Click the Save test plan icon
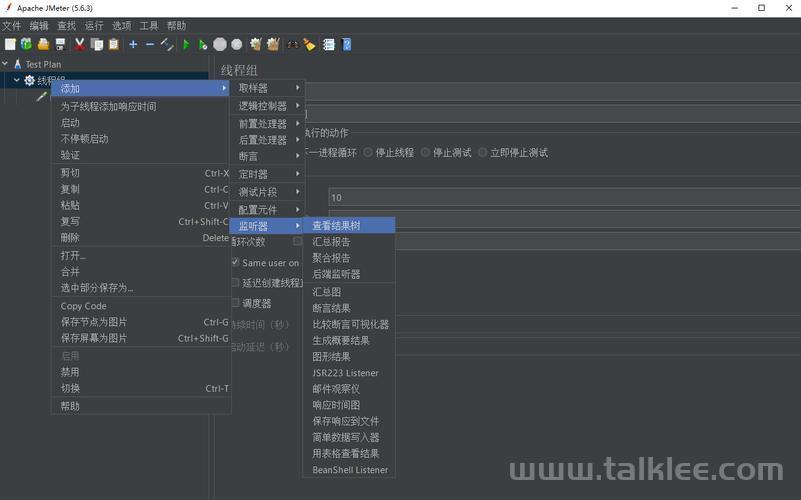This screenshot has width=801, height=500. tap(60, 44)
